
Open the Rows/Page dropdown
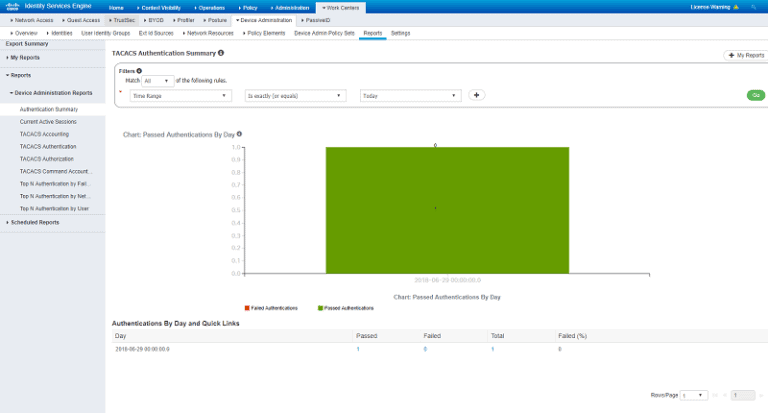pos(694,395)
